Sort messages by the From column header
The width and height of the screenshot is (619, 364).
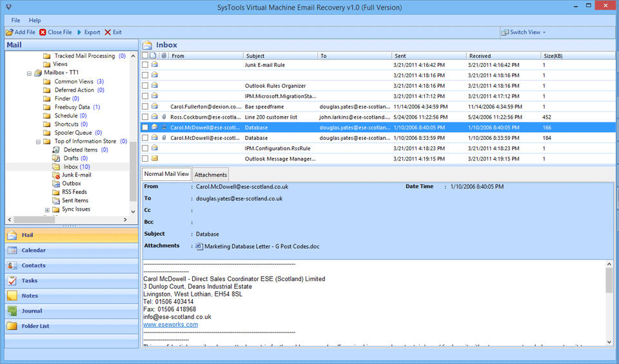click(x=206, y=56)
